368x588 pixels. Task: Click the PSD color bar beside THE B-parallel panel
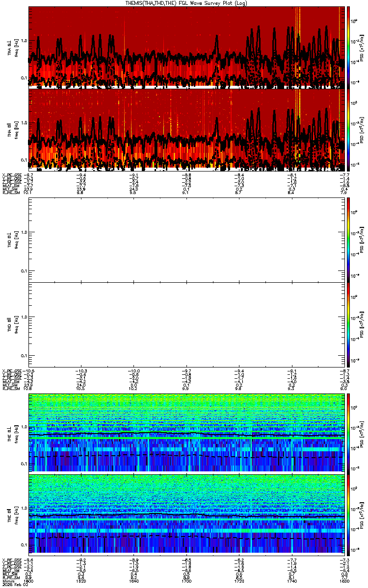click(x=349, y=514)
